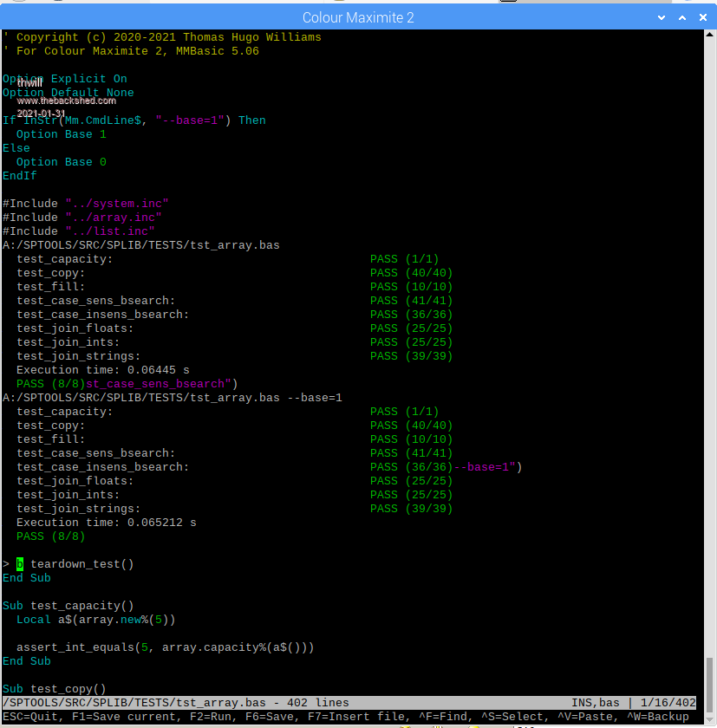Click the "Option Default None" line
Viewport: 717px width, 728px height.
pyautogui.click(x=68, y=93)
